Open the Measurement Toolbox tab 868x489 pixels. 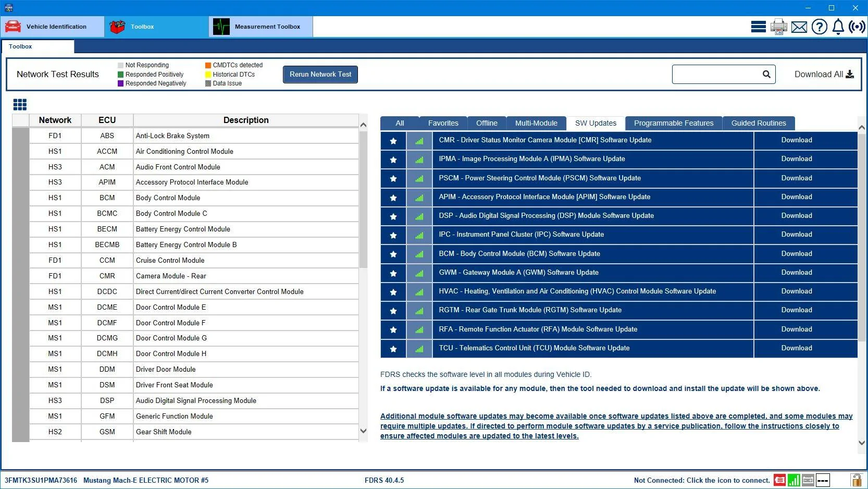[261, 27]
